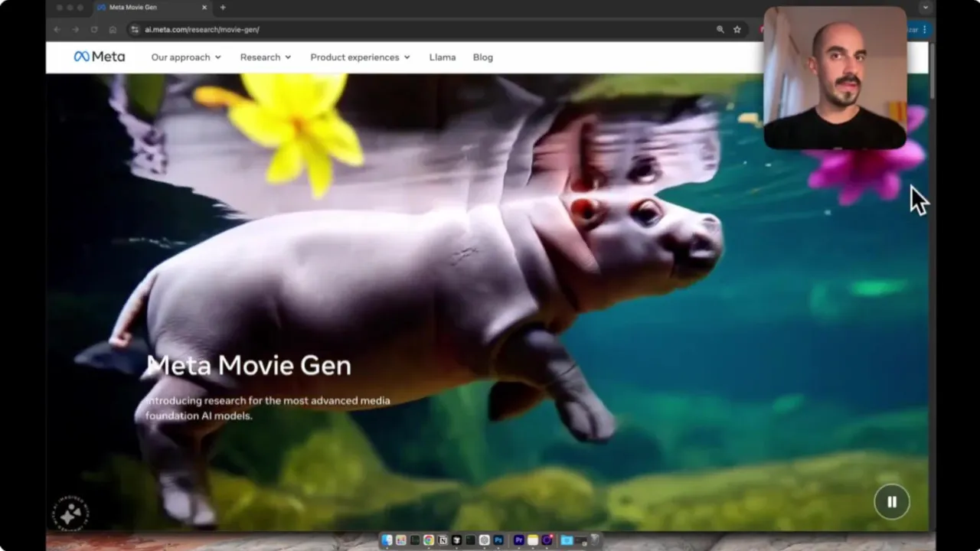Open Finder from the dock

pos(387,540)
